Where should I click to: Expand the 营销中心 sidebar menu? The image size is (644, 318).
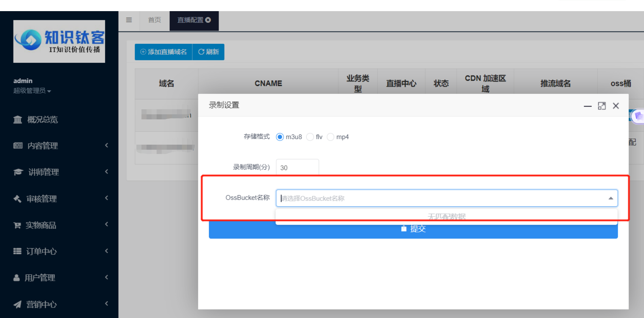[x=59, y=304]
